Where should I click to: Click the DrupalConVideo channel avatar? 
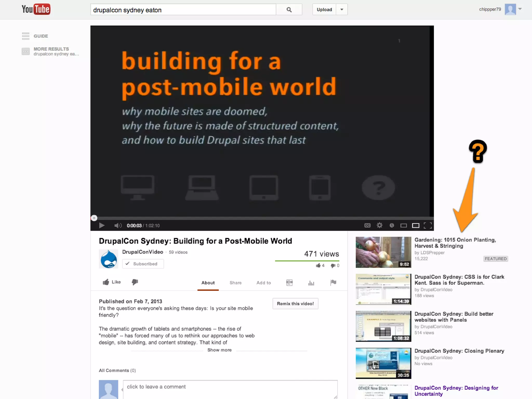tap(109, 259)
